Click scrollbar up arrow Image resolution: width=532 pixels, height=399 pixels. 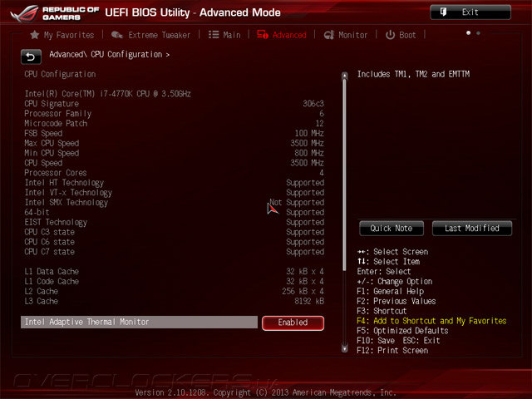(x=344, y=76)
